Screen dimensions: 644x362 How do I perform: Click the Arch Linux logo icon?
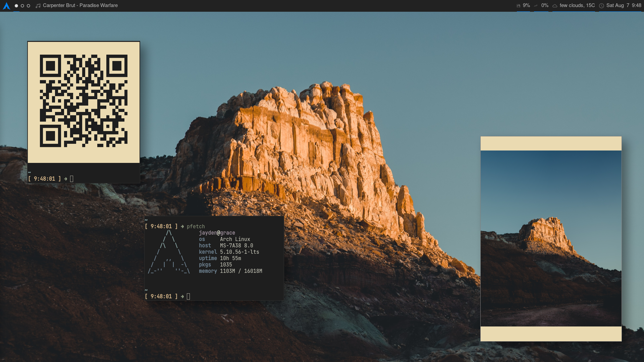pos(6,6)
